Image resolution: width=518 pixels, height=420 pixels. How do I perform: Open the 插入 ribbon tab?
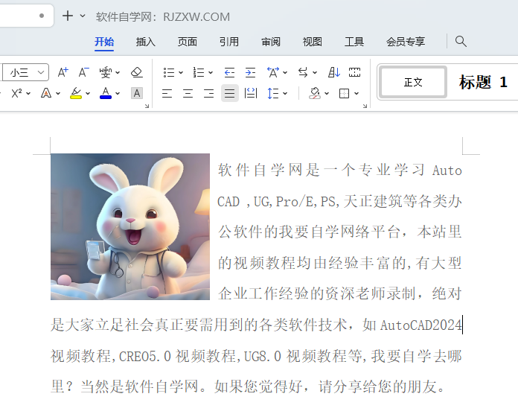(x=146, y=42)
